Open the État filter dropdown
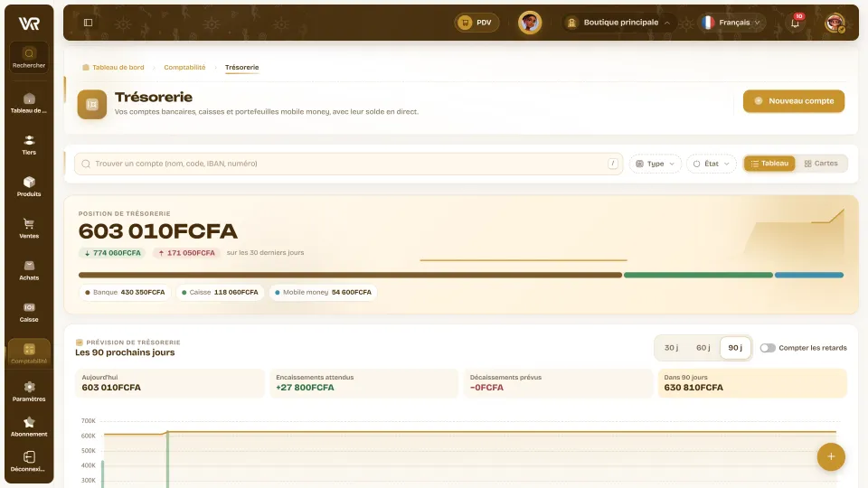 tap(712, 164)
